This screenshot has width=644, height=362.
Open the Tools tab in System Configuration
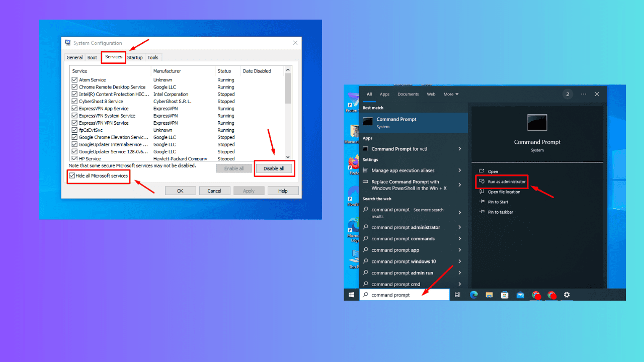point(153,58)
